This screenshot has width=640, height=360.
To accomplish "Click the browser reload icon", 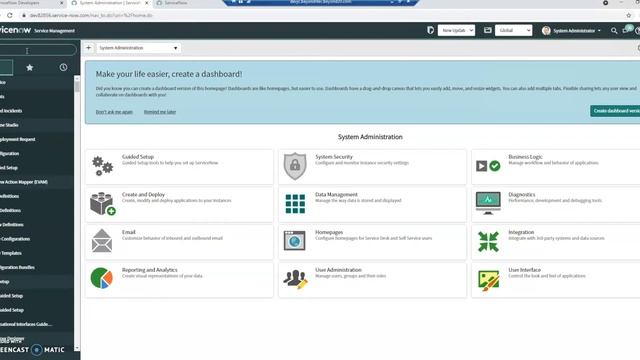I will [x=9, y=15].
